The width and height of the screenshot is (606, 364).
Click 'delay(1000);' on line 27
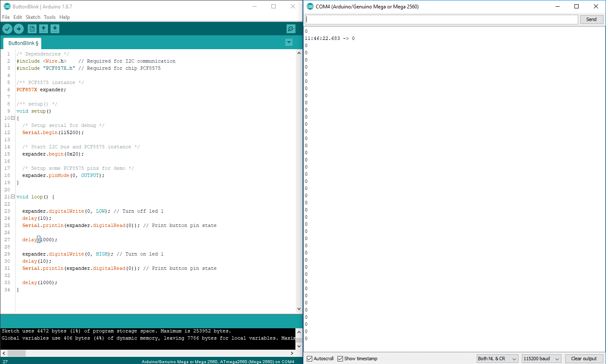tap(40, 240)
